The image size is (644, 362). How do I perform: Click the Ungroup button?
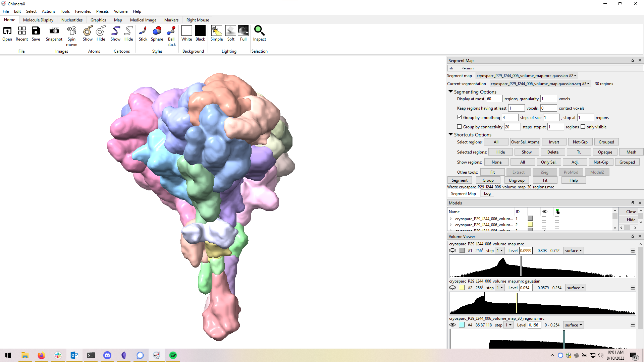coord(516,180)
